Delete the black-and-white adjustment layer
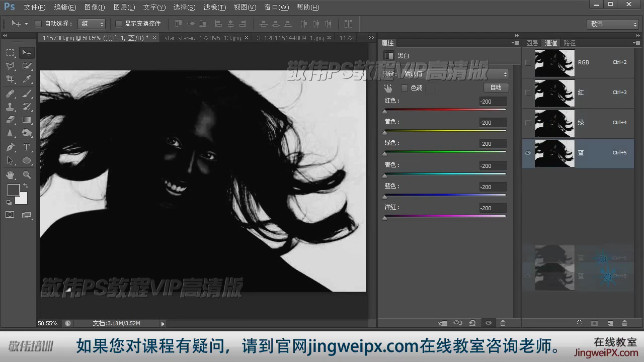This screenshot has width=644, height=362. click(503, 323)
